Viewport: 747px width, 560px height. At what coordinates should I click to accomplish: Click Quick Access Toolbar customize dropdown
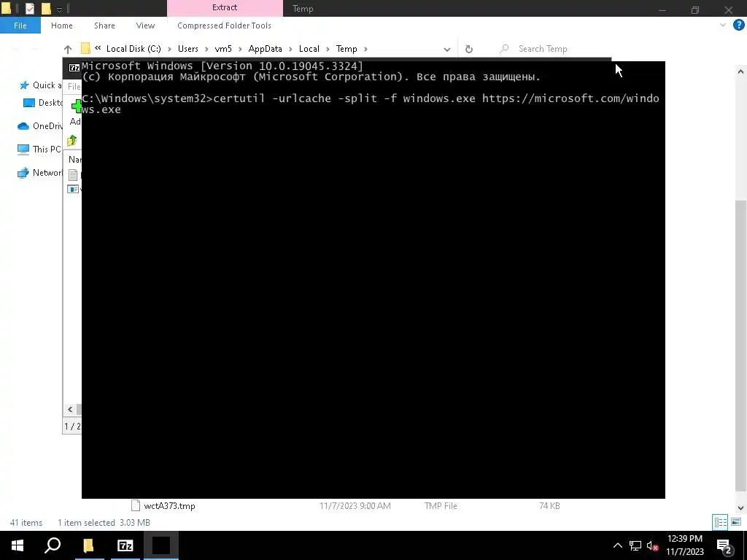59,9
